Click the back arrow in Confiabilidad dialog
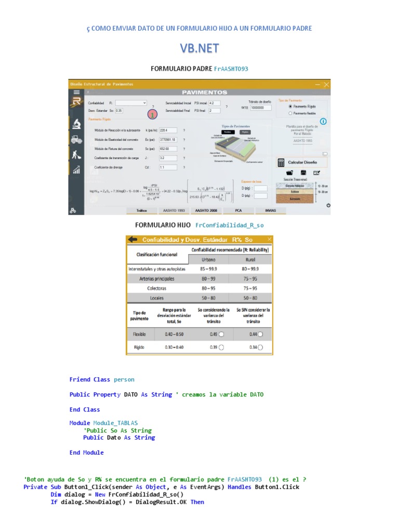Viewport: 399px width, 532px height. [x=132, y=240]
